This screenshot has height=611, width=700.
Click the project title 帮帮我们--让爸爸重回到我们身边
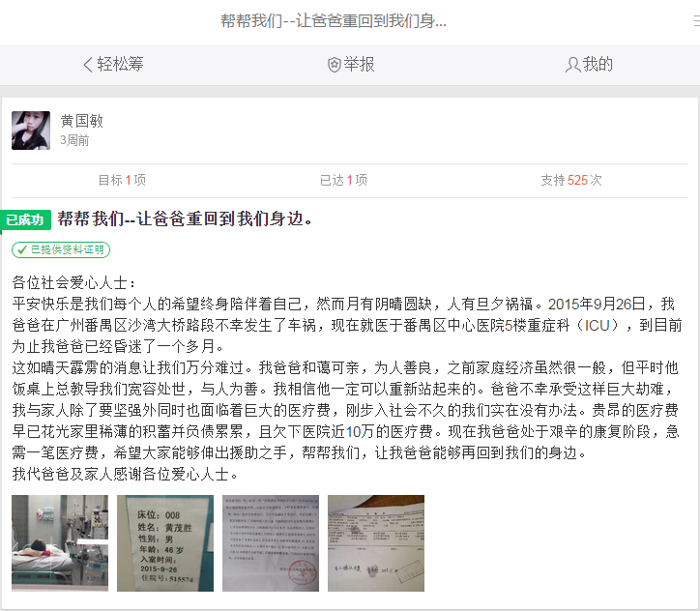pos(186,218)
